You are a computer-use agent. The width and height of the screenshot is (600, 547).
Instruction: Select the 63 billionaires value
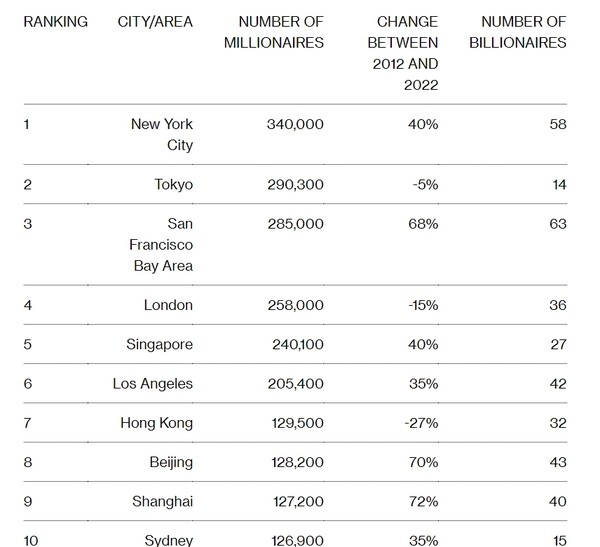tap(557, 224)
